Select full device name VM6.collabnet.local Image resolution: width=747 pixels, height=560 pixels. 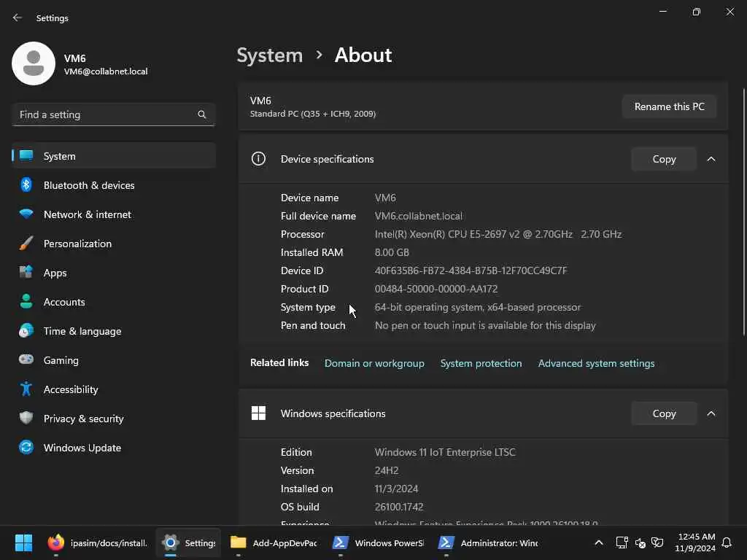coord(418,216)
